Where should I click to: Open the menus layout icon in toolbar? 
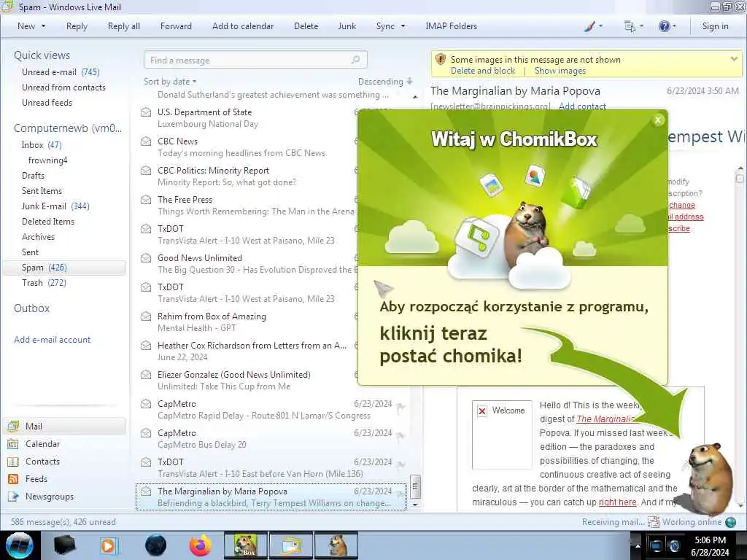tap(630, 26)
